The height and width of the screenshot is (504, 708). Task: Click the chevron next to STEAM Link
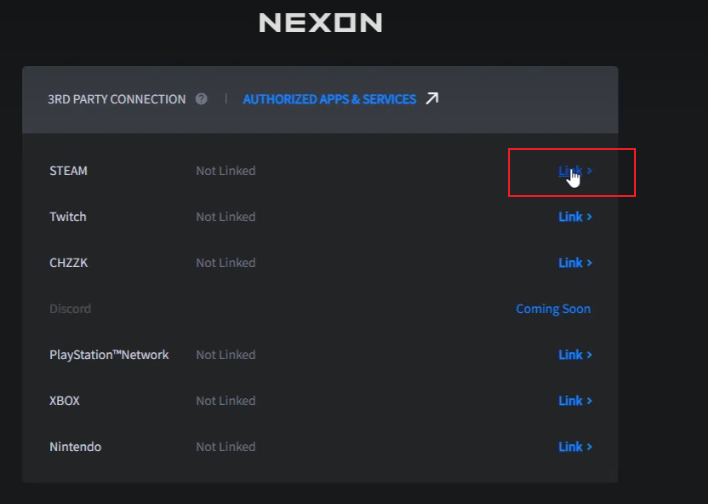[589, 171]
